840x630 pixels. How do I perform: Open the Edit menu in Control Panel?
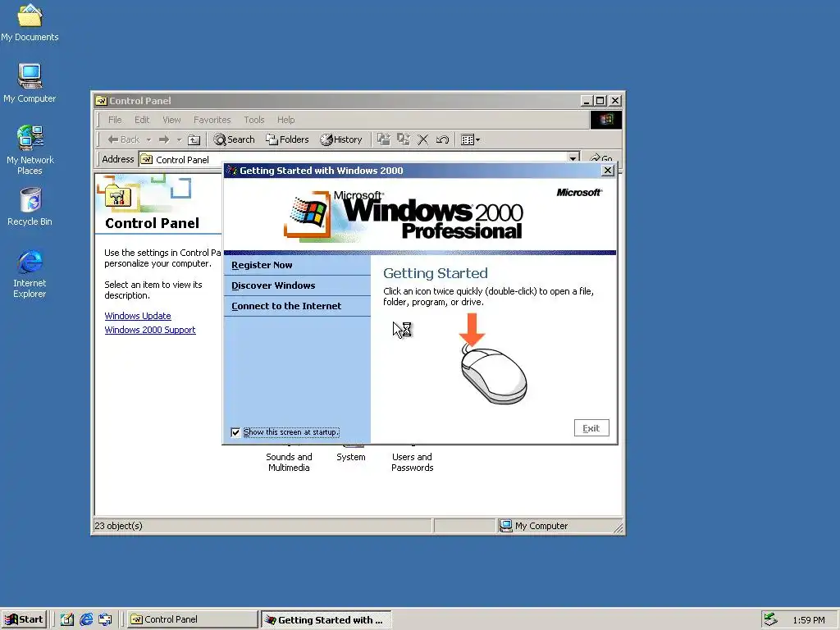tap(142, 120)
